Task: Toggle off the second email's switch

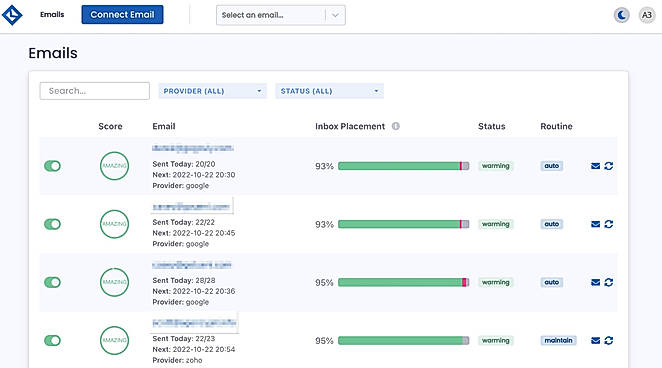Action: click(x=52, y=224)
